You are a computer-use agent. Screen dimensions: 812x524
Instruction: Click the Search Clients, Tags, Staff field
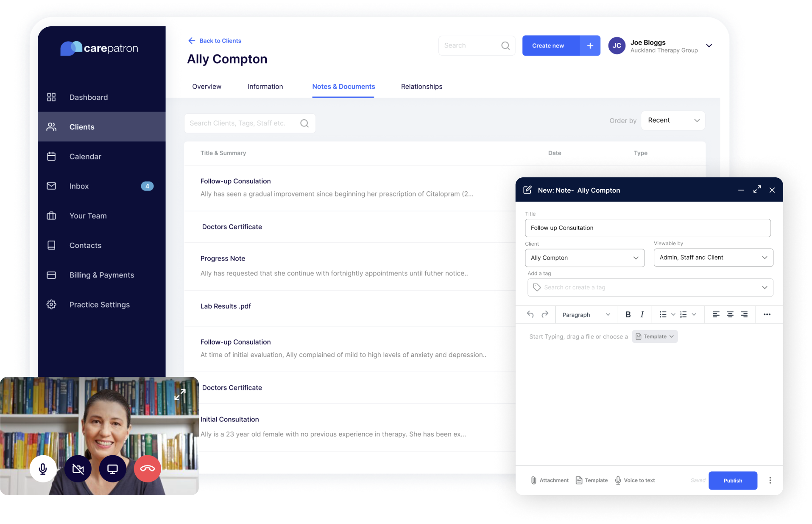pyautogui.click(x=250, y=123)
